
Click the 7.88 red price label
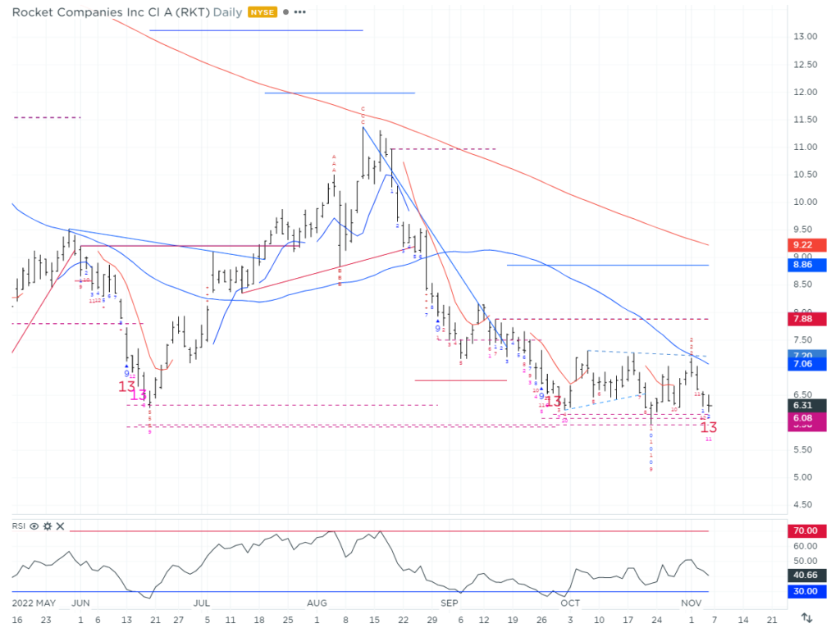(x=807, y=319)
